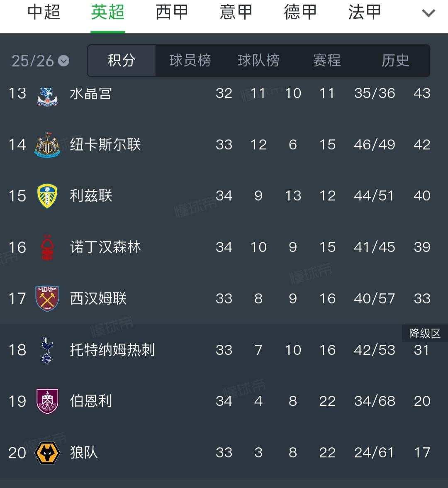
Task: Open the 25/26 season dropdown
Action: click(40, 61)
